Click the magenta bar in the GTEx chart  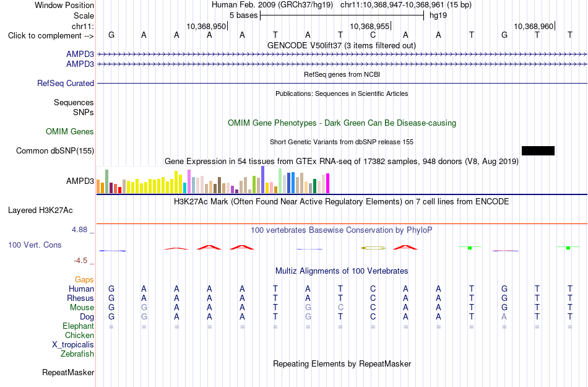tap(327, 183)
